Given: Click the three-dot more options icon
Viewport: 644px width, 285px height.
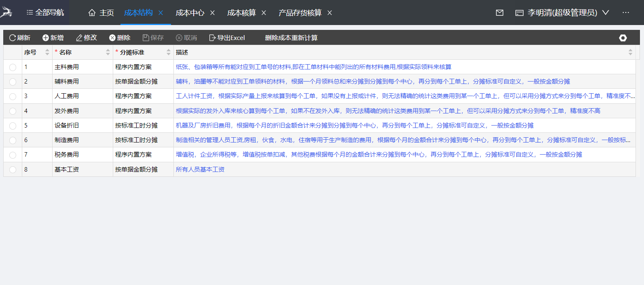Looking at the screenshot, I should (x=626, y=13).
